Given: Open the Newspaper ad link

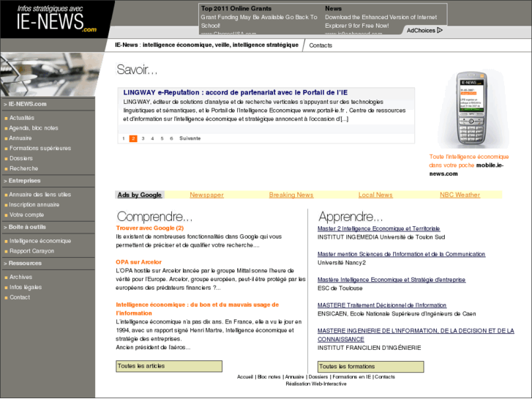Looking at the screenshot, I should pos(206,195).
